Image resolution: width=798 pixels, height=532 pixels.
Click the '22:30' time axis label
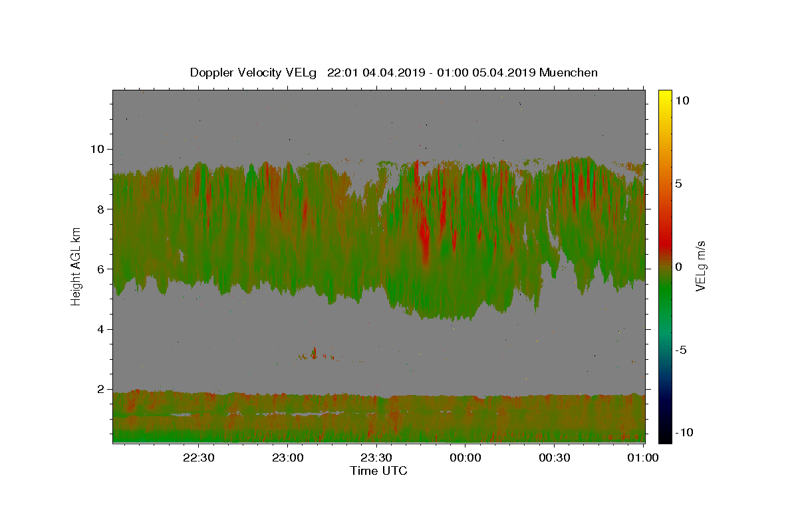pos(199,458)
